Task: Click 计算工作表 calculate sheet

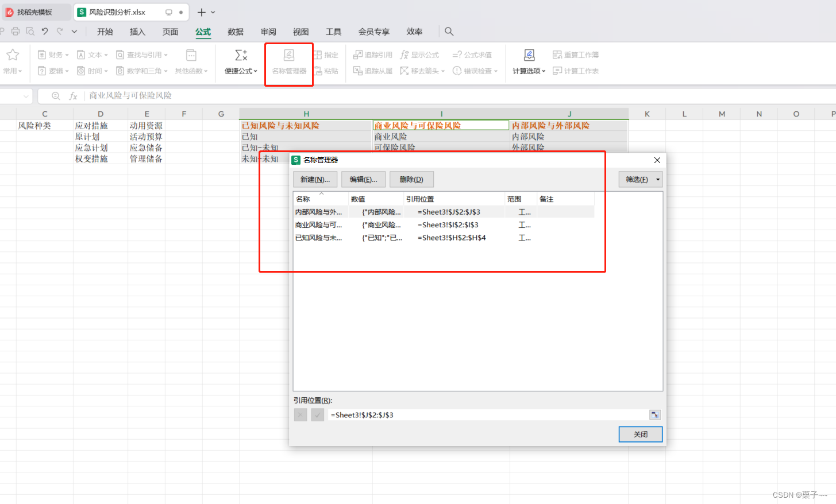Action: pyautogui.click(x=576, y=71)
